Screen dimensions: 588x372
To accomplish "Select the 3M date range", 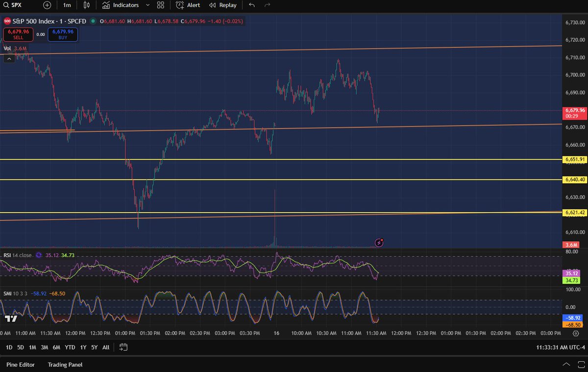I will point(44,347).
